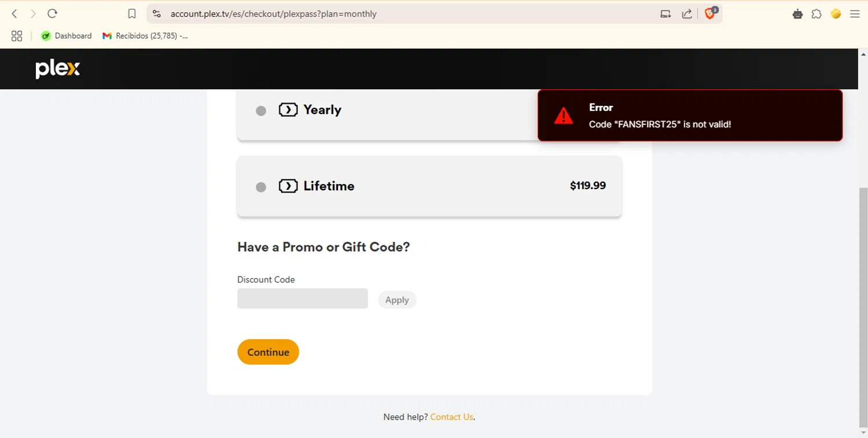Click the Lifetime plan ticket icon
This screenshot has height=438, width=868.
pyautogui.click(x=288, y=186)
